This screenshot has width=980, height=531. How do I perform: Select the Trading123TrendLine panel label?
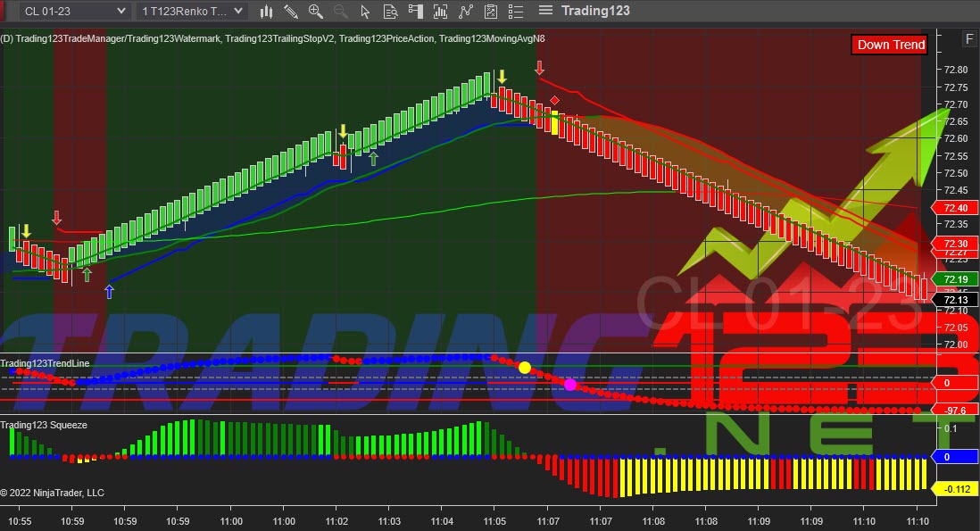45,363
